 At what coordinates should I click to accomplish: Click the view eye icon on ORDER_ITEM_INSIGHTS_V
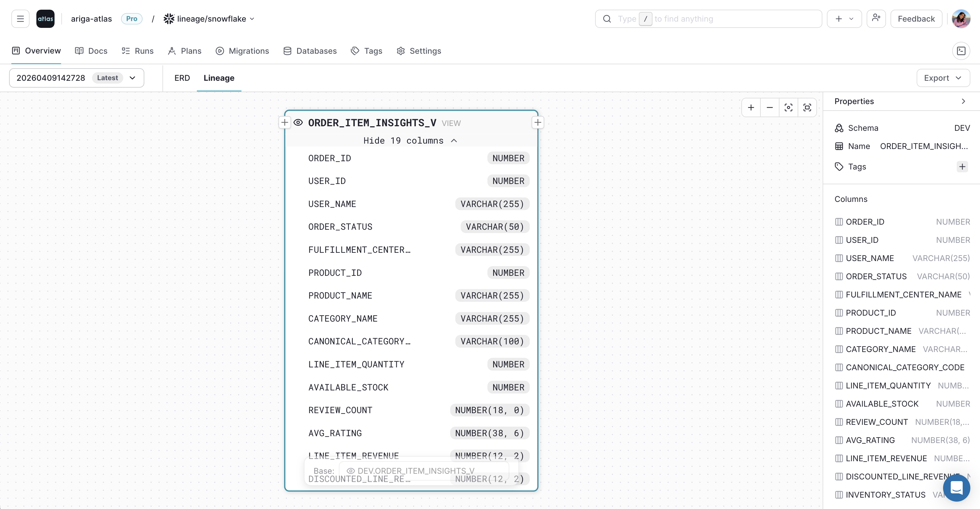[x=298, y=123]
